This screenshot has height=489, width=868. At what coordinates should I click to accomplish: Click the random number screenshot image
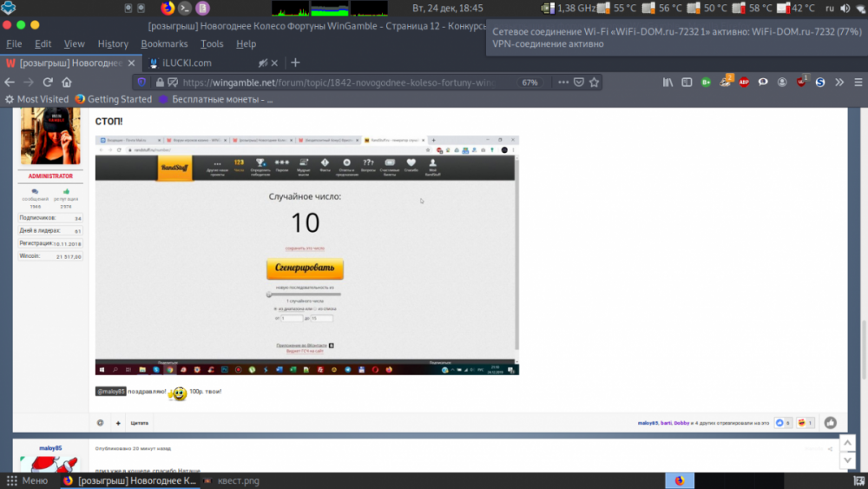(x=306, y=254)
